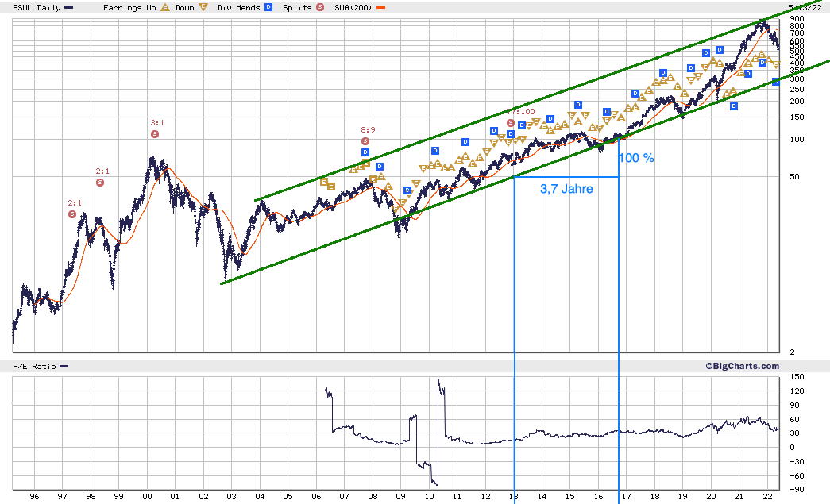This screenshot has width=830, height=504.
Task: Click the rightmost earnings down marker
Action: pyautogui.click(x=776, y=64)
